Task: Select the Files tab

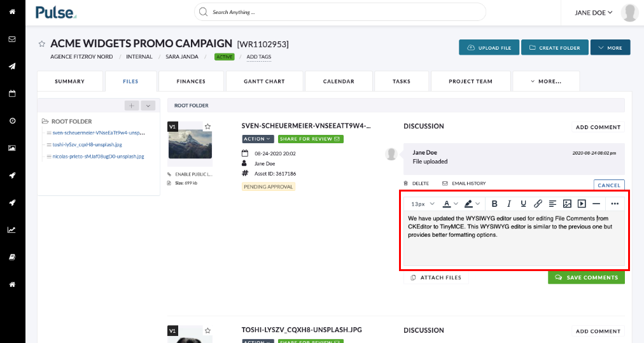Action: 130,81
